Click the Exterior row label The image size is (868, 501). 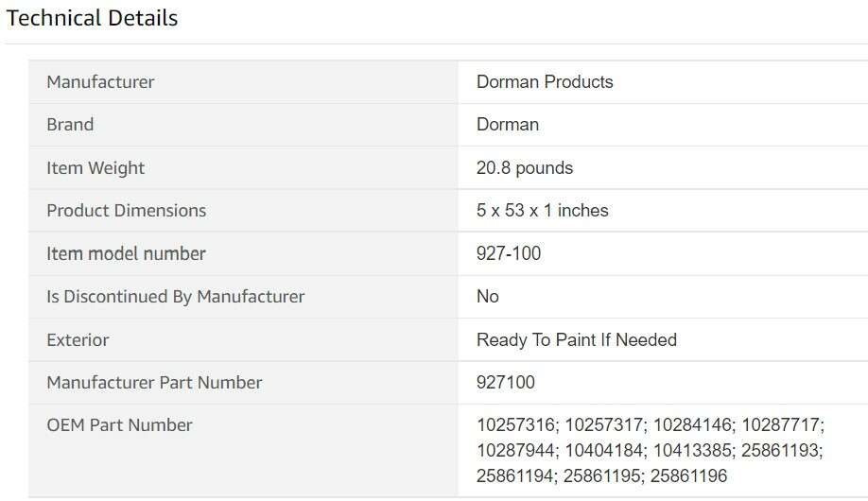tap(78, 340)
